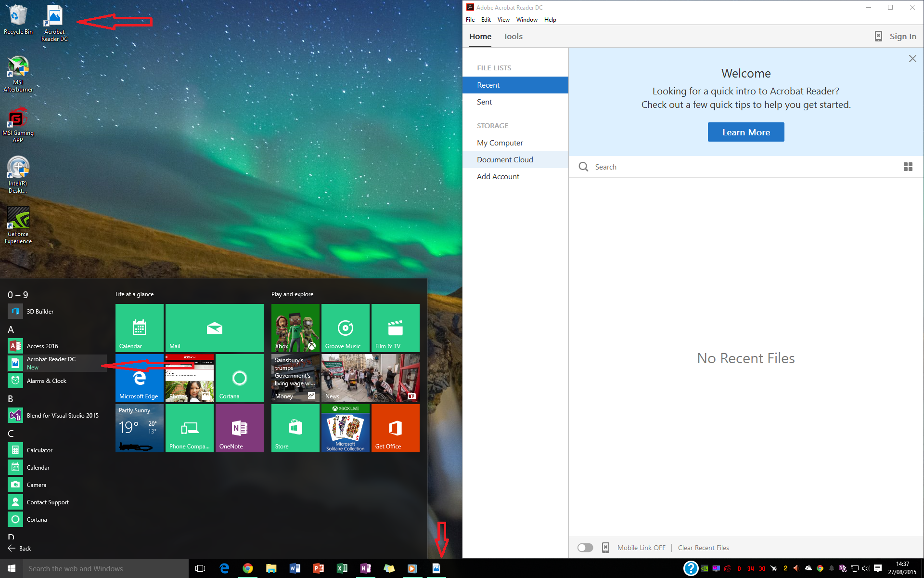Image resolution: width=924 pixels, height=578 pixels.
Task: Click the grid view icon in Acrobat search bar
Action: pyautogui.click(x=907, y=167)
